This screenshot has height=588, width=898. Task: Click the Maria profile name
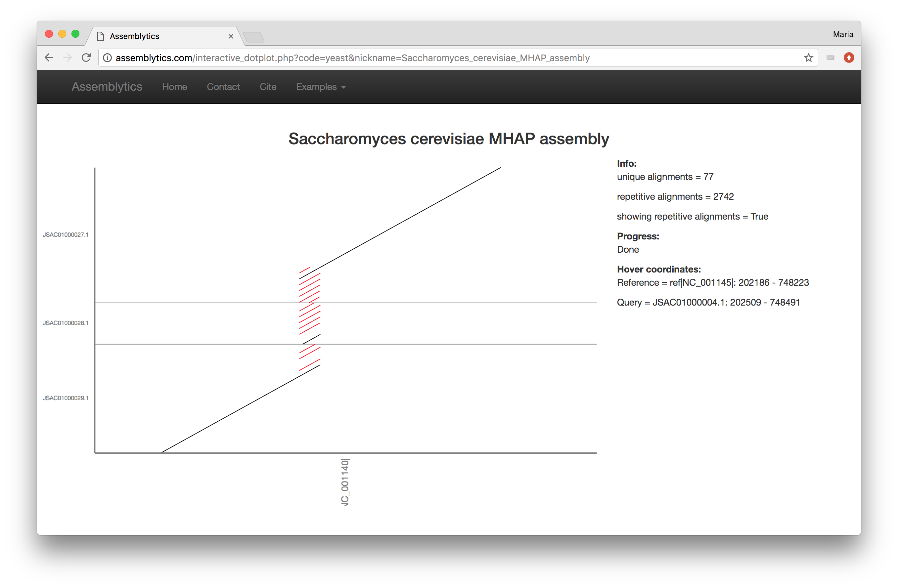[x=842, y=34]
